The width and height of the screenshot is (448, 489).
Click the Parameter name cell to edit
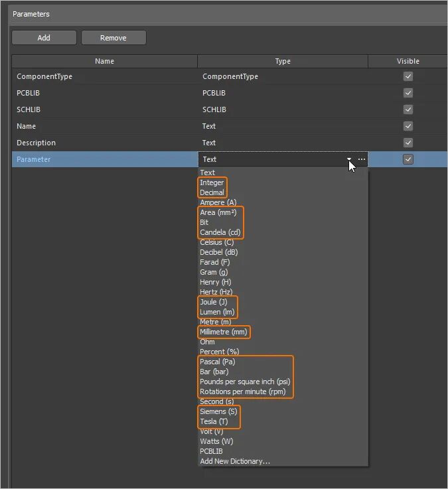[34, 159]
